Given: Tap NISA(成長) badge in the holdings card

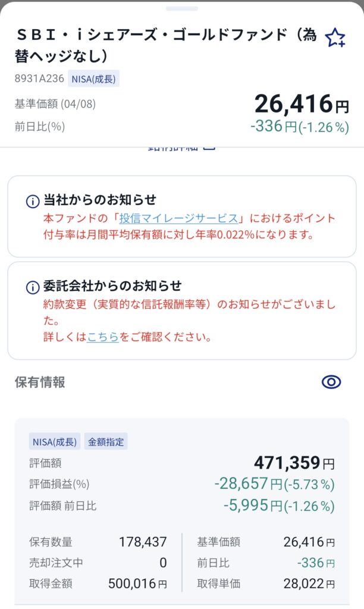Looking at the screenshot, I should coord(54,442).
